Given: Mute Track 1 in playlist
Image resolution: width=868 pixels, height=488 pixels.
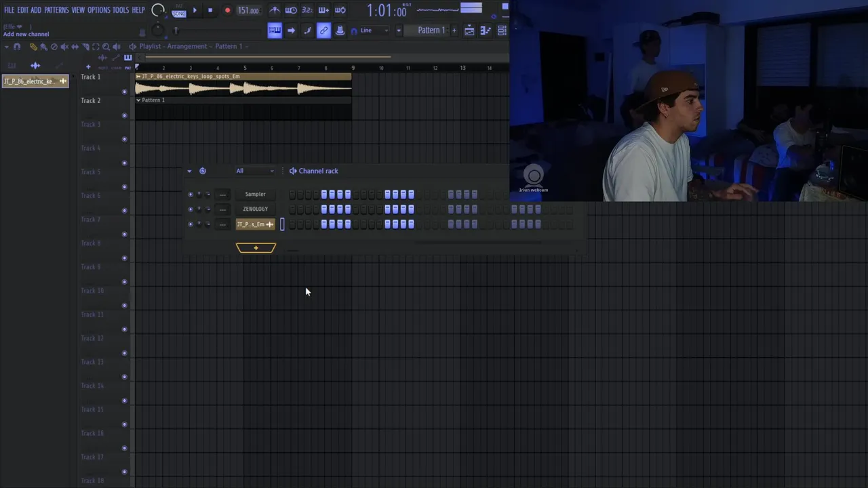Looking at the screenshot, I should [124, 91].
